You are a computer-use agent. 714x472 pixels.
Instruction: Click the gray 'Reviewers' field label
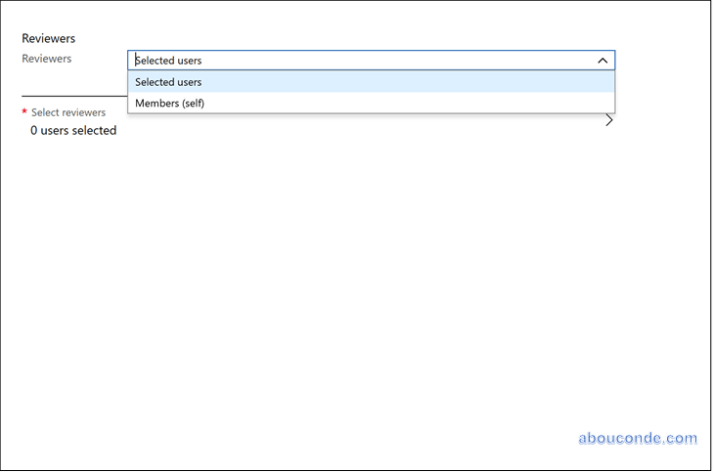pos(47,59)
